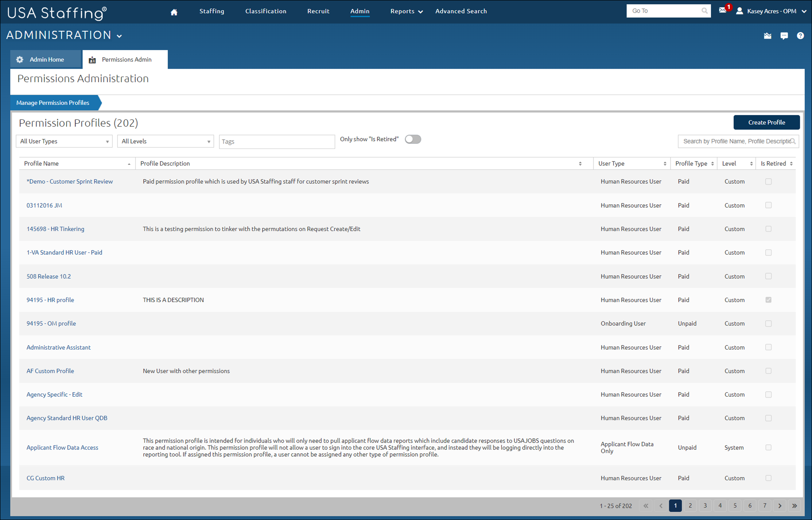Uncheck Is Retired for 94195 - HR profile
The width and height of the screenshot is (812, 520).
tap(769, 300)
